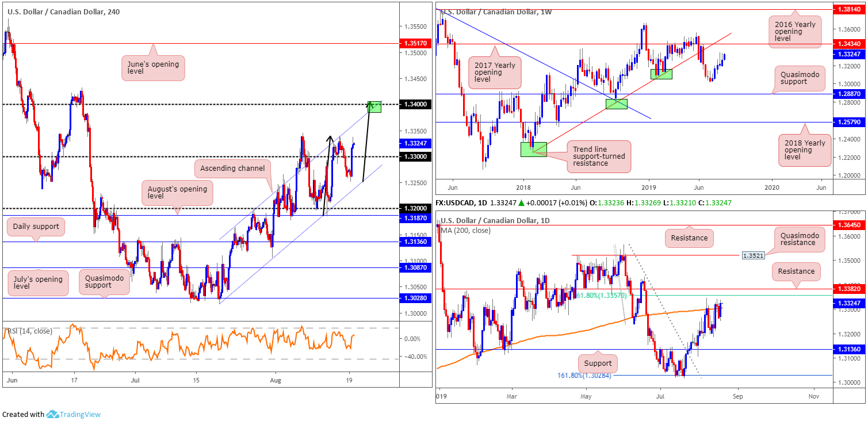Screen dimensions: 868x421
Task: Click the TradingView cloud logo icon
Action: point(53,414)
